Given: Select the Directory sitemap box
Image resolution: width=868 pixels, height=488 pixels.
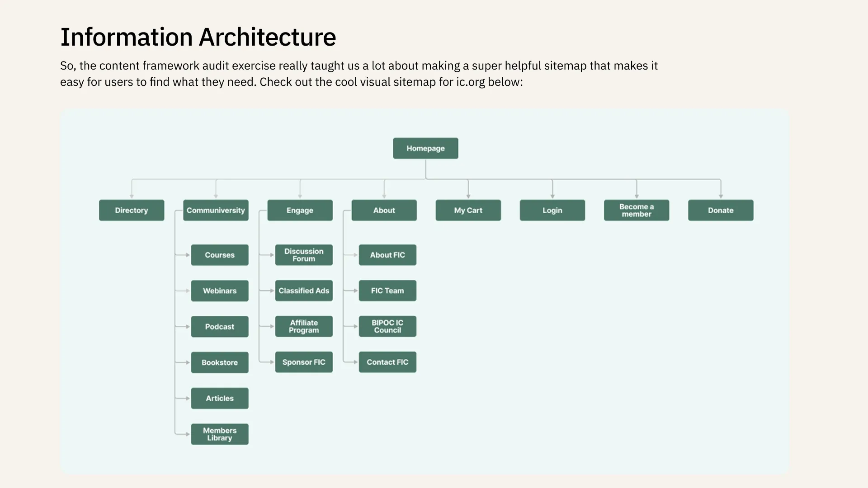Looking at the screenshot, I should (132, 210).
